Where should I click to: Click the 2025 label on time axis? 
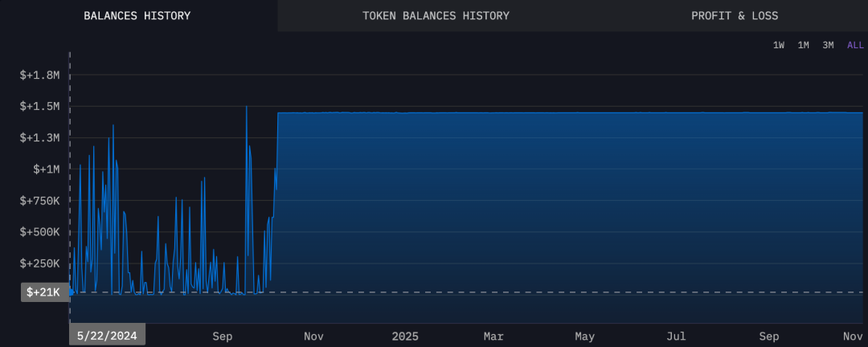point(405,336)
